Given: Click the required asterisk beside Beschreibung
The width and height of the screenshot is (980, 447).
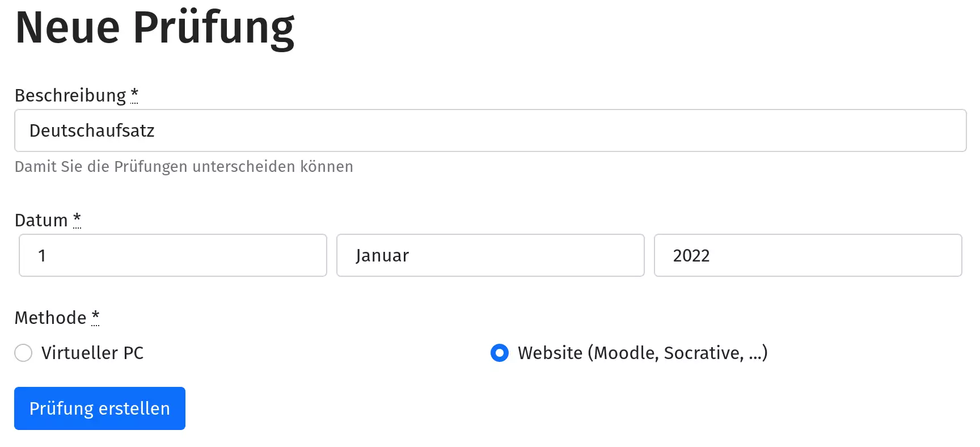Looking at the screenshot, I should pos(134,93).
